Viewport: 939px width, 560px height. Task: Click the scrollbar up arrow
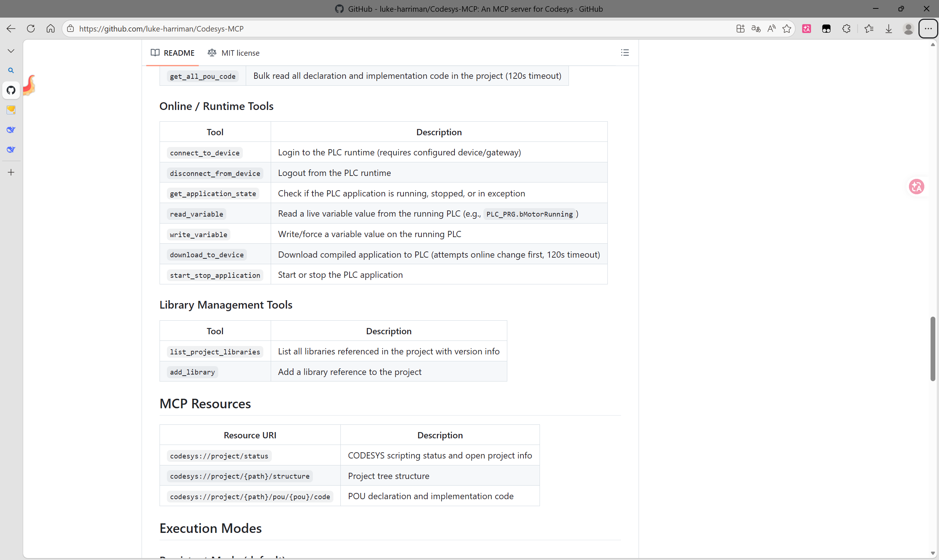point(933,44)
